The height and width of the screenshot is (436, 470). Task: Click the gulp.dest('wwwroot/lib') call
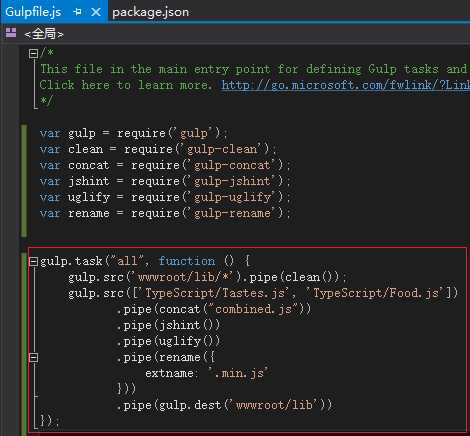tap(243, 405)
